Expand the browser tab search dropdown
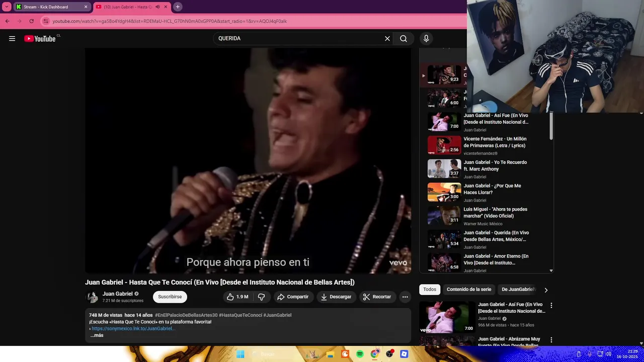This screenshot has width=644, height=362. point(7,7)
